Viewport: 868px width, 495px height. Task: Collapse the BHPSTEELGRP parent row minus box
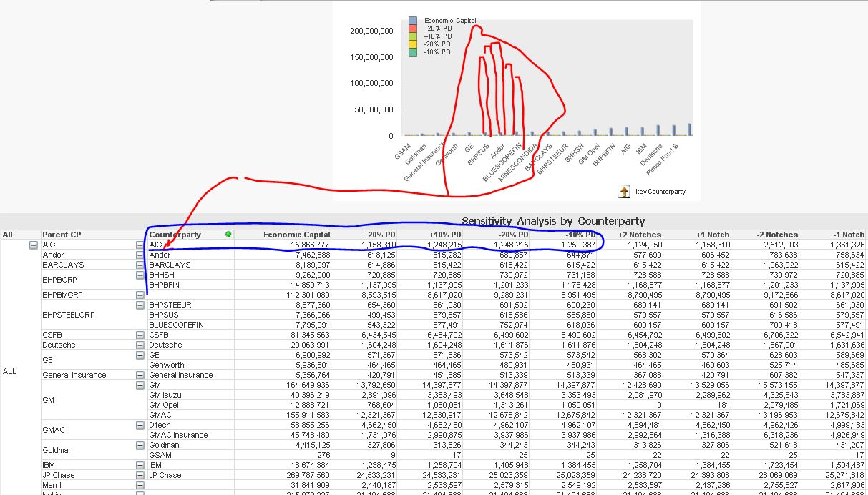click(x=140, y=305)
